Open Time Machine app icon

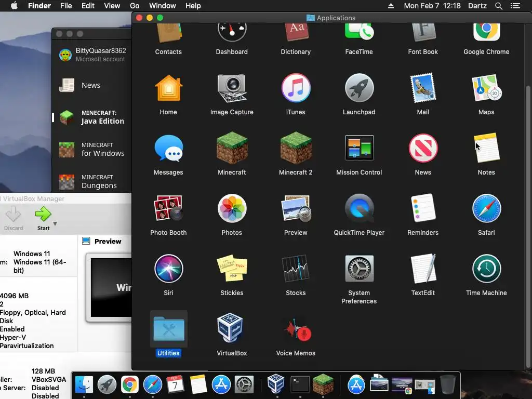[x=486, y=269]
